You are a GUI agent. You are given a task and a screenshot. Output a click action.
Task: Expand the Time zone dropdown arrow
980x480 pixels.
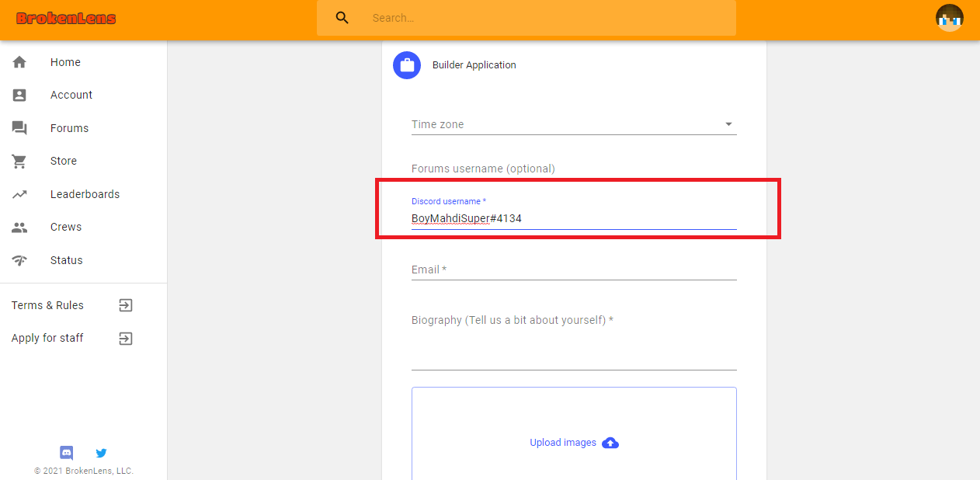[728, 124]
